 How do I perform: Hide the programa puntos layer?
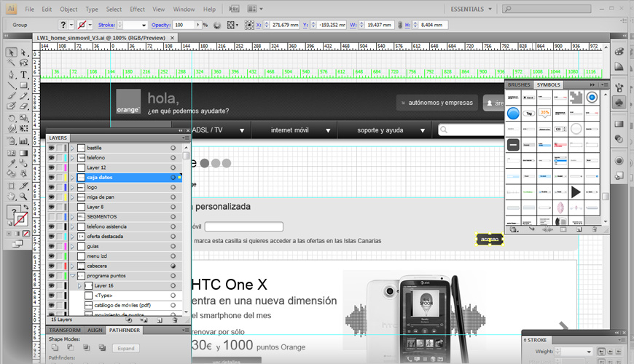coord(51,276)
